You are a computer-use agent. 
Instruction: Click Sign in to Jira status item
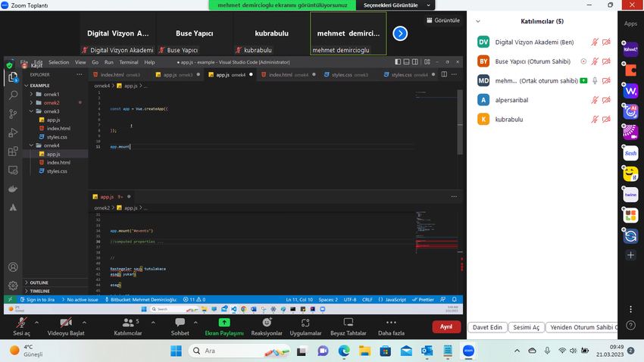(x=37, y=300)
